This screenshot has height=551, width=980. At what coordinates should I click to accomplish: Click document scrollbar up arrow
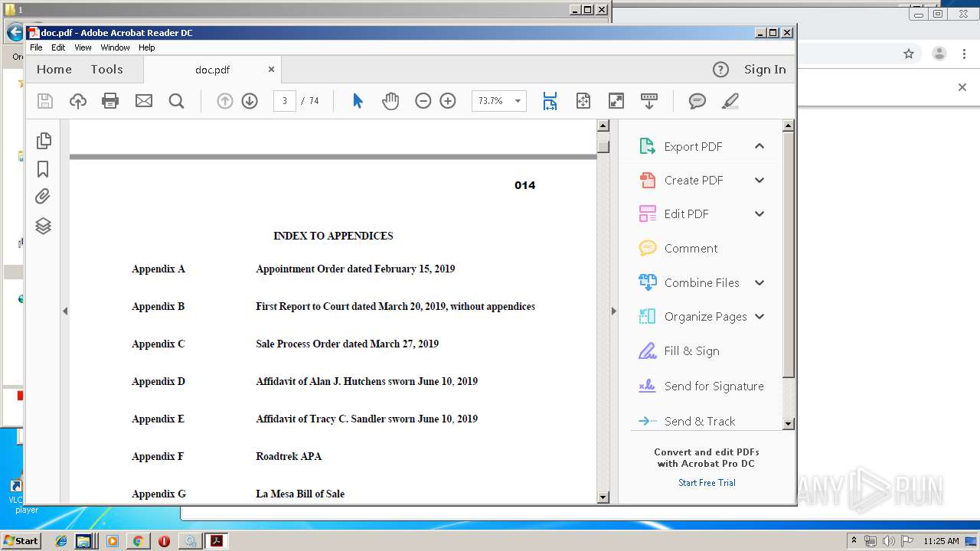pos(603,126)
